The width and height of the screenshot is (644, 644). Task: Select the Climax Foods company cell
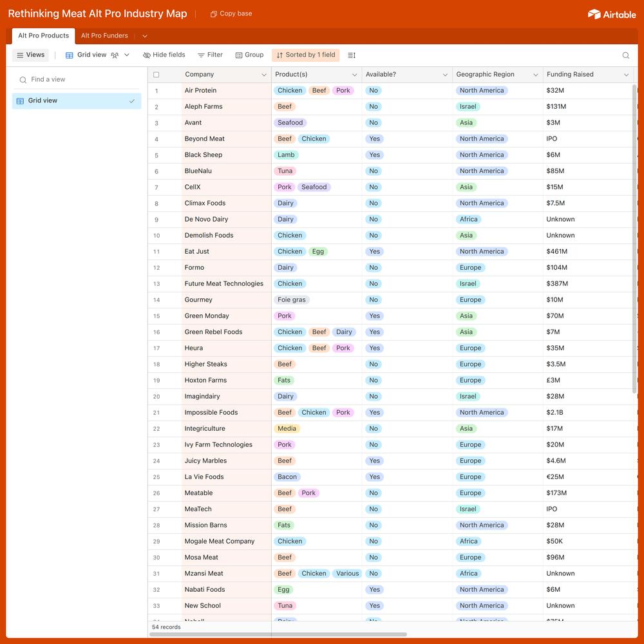[226, 204]
